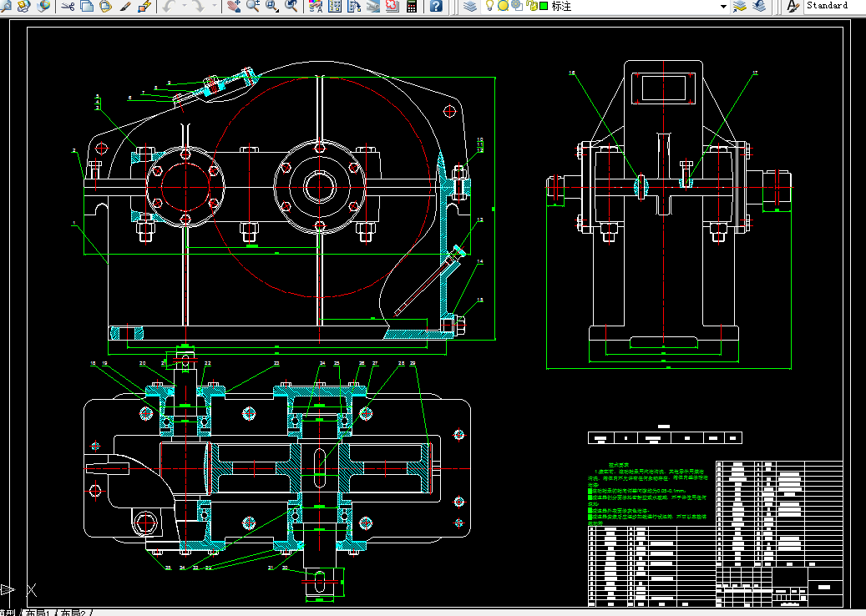Click the Help question mark icon

pos(436,6)
